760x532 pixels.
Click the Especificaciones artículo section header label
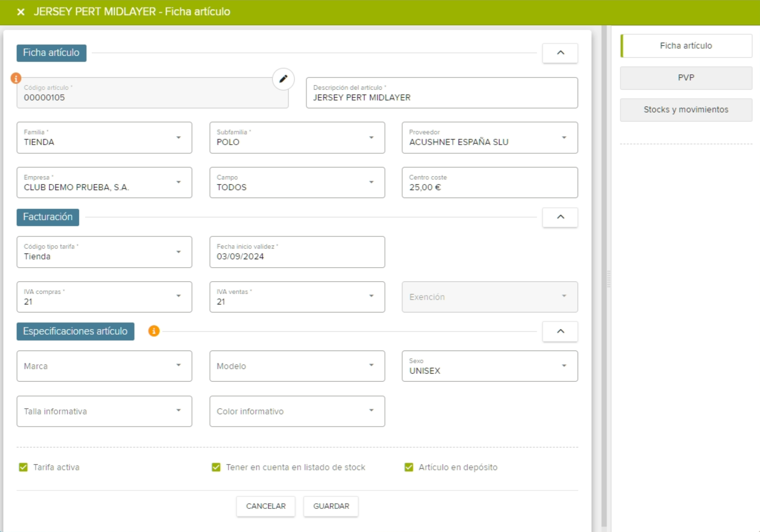pos(75,331)
